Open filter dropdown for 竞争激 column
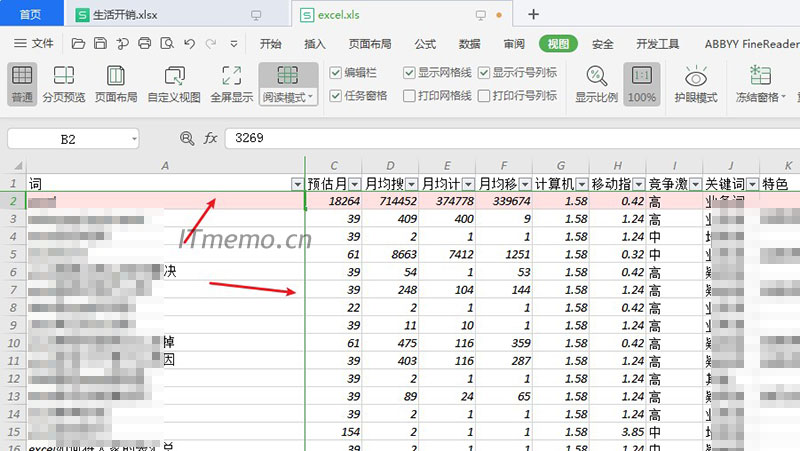 point(695,184)
